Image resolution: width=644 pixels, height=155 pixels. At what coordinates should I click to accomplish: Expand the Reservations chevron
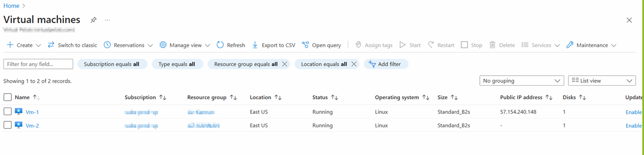click(150, 45)
